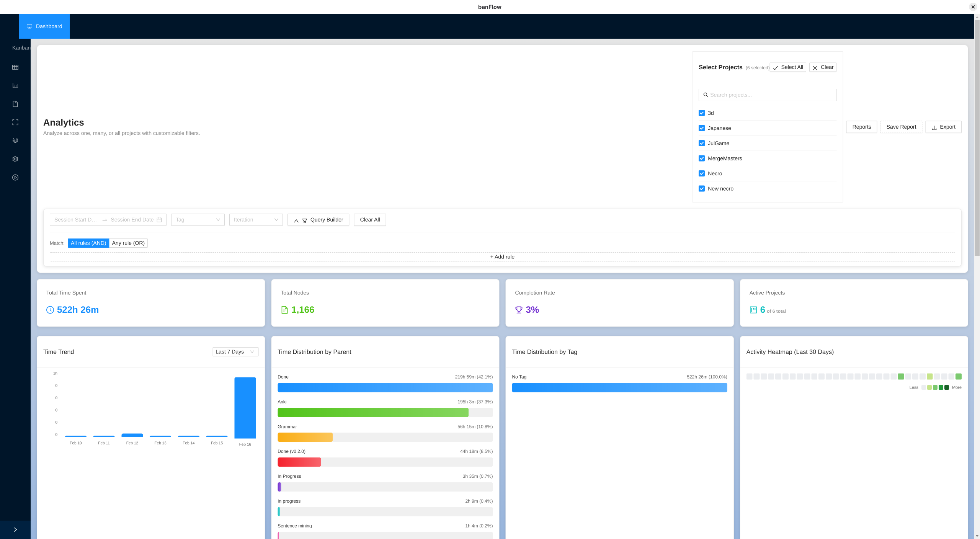Uncheck the Japanese project checkbox

(x=702, y=128)
